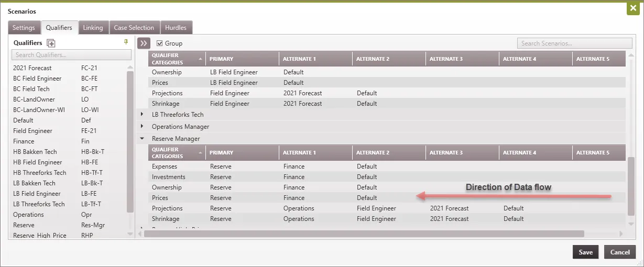644x267 pixels.
Task: Select the HB Bakken Tech qualifier
Action: pos(35,152)
